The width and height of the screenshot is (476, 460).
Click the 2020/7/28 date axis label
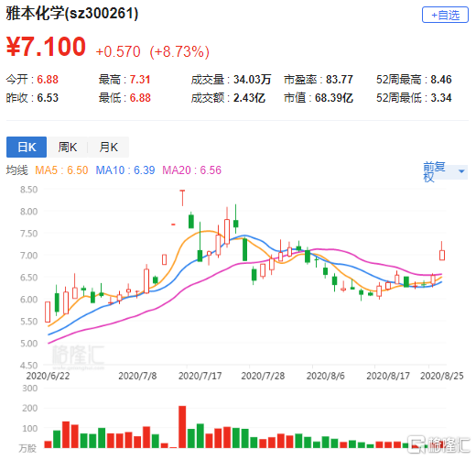tap(263, 376)
